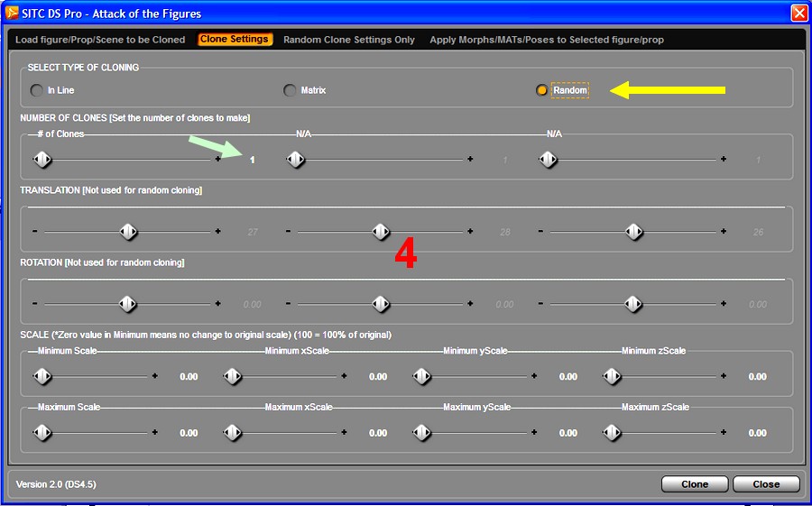
Task: Click the first rotation slider handle
Action: coord(128,304)
